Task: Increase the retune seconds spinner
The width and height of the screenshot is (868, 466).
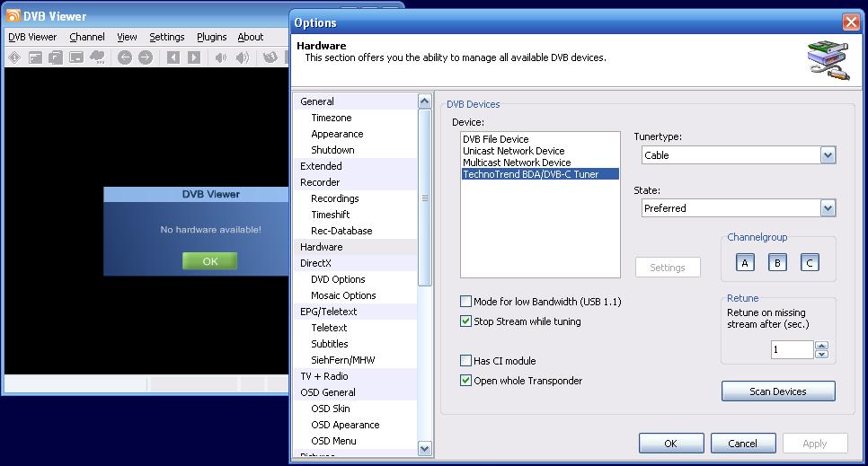Action: tap(821, 346)
